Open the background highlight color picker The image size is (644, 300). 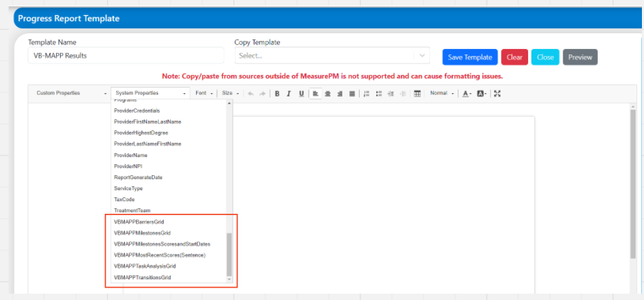tap(482, 94)
